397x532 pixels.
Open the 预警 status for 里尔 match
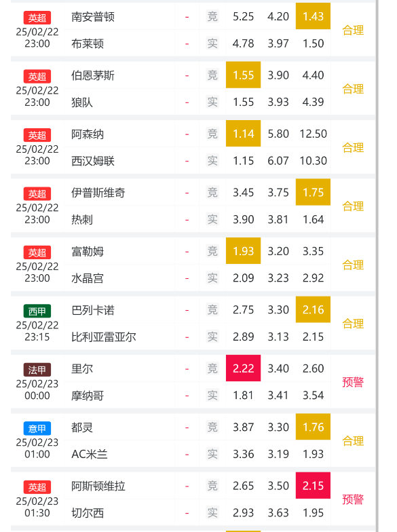pyautogui.click(x=353, y=382)
